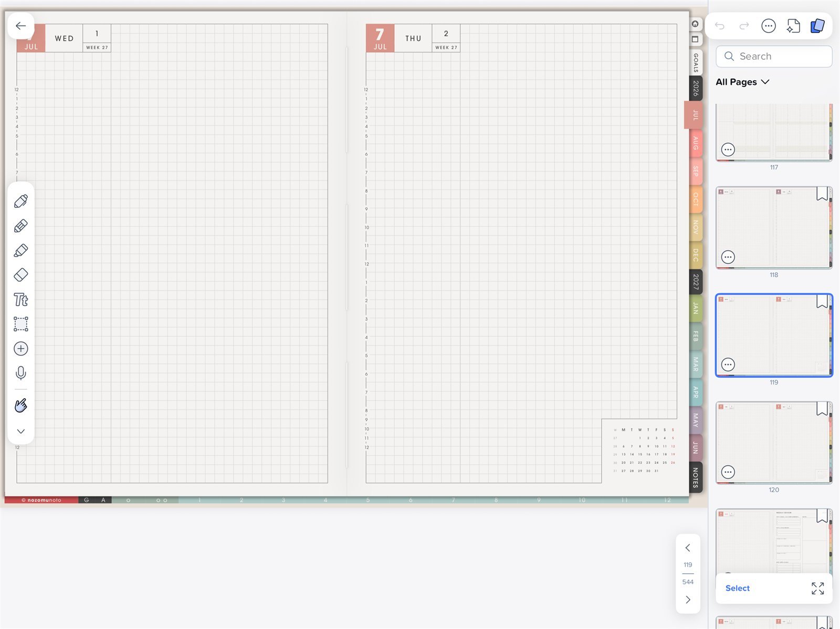Open the SEP month tab
This screenshot has width=840, height=629.
696,171
